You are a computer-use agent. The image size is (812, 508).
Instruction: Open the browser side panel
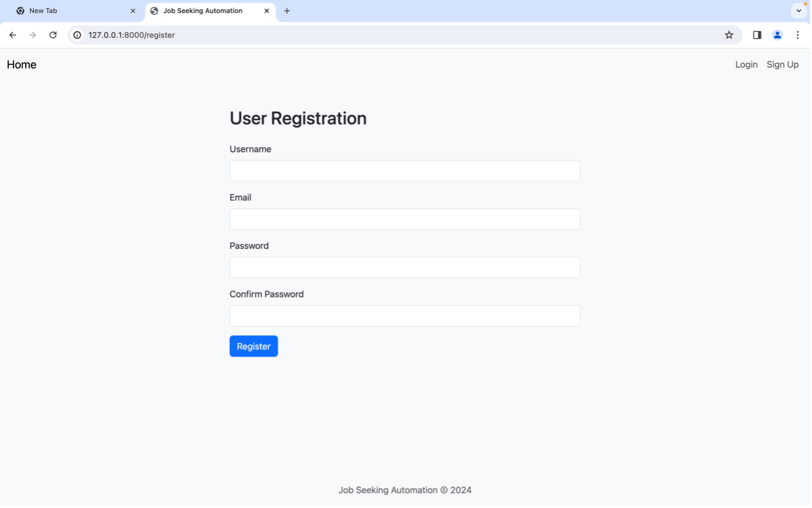[x=757, y=35]
